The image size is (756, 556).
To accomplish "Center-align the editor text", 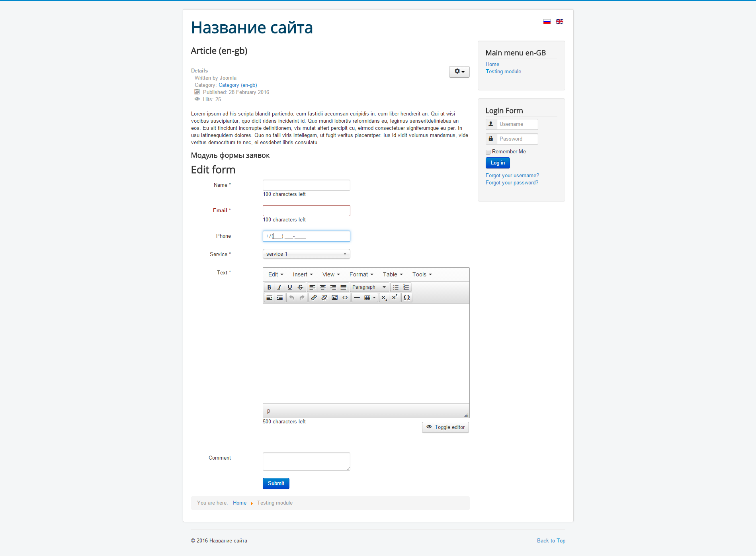I will (x=322, y=287).
